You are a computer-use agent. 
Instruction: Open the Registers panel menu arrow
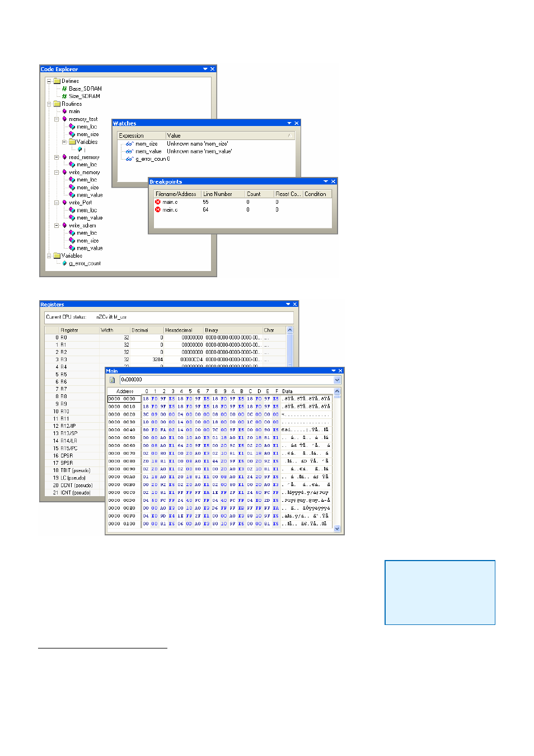click(x=288, y=304)
